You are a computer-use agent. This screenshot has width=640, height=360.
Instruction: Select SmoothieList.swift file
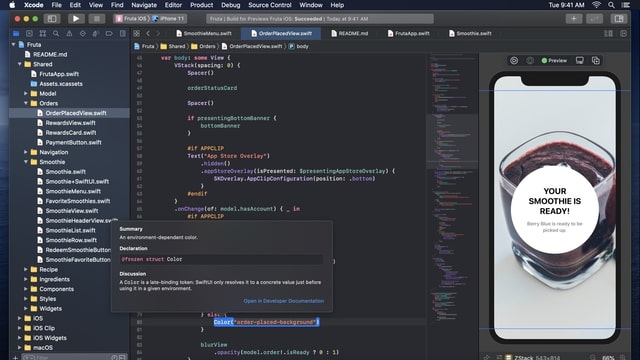click(x=70, y=230)
